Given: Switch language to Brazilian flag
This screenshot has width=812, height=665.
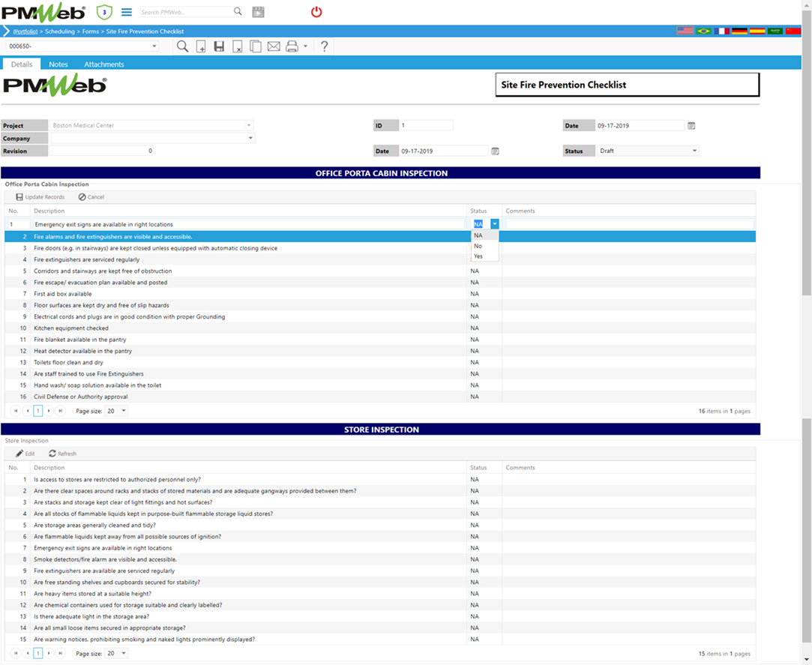Looking at the screenshot, I should (x=703, y=31).
